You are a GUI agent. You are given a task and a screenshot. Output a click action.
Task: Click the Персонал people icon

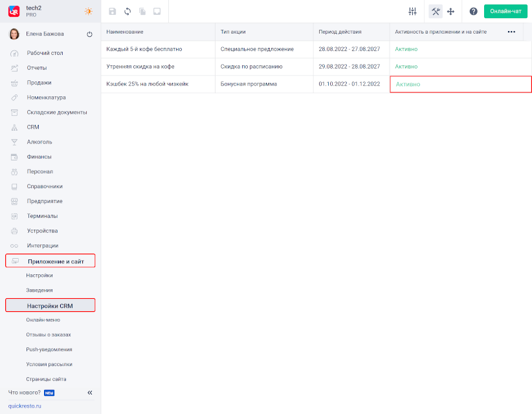tap(14, 171)
